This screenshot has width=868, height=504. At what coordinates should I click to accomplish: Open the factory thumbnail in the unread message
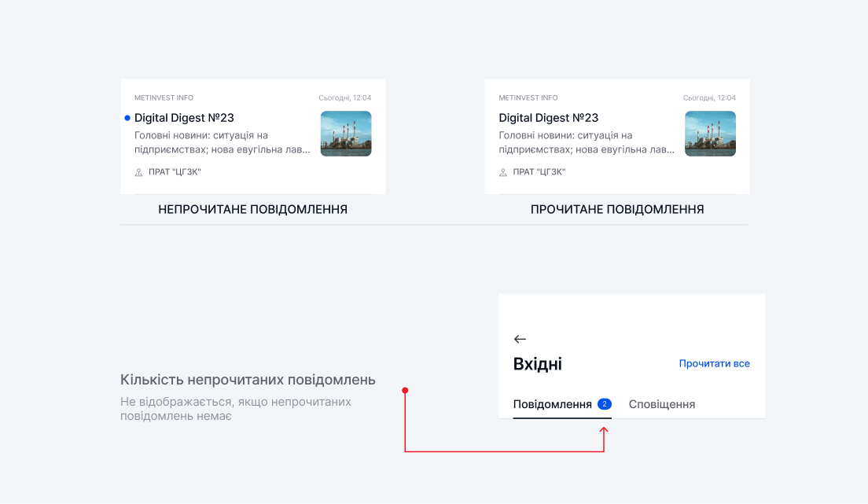(x=346, y=134)
